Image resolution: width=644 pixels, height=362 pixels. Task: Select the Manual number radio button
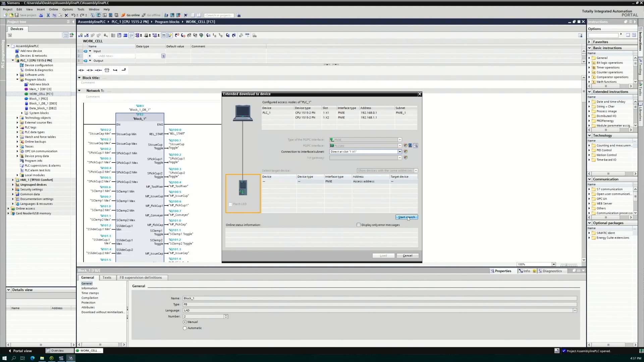(185, 322)
